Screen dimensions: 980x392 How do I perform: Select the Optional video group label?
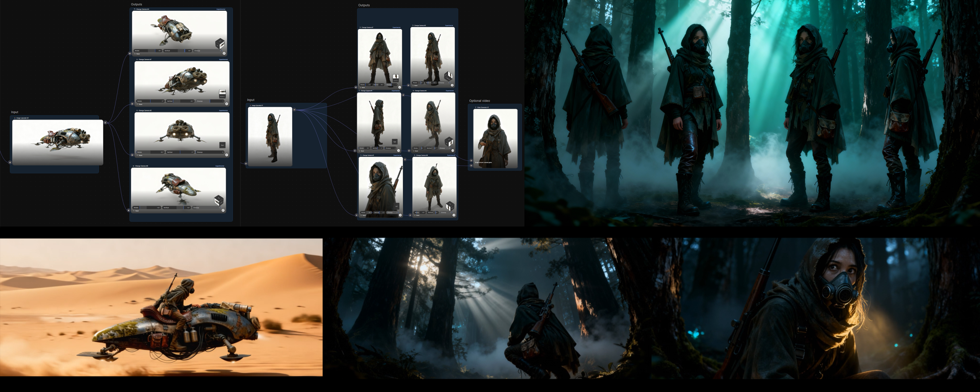pos(479,101)
